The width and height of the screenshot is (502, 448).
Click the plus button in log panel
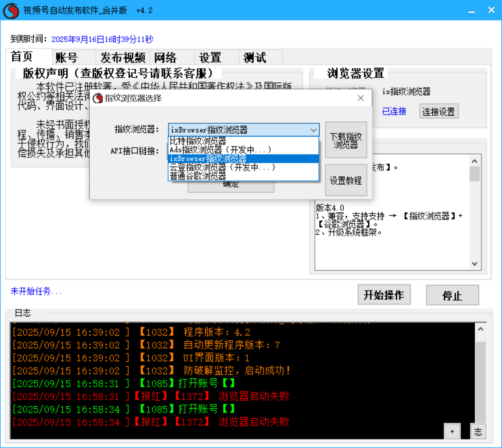click(452, 431)
